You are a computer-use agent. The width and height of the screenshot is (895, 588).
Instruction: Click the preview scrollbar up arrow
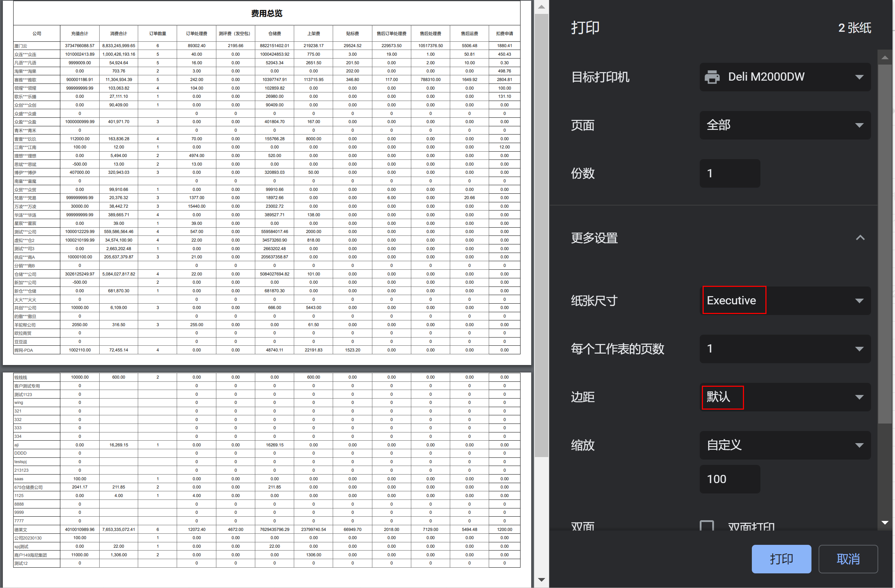click(541, 7)
